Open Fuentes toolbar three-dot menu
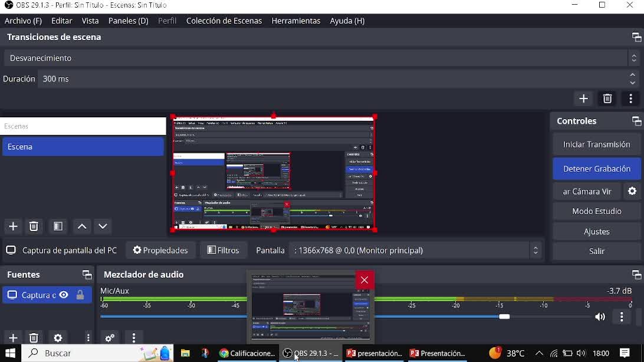644x362 pixels. tap(88, 338)
